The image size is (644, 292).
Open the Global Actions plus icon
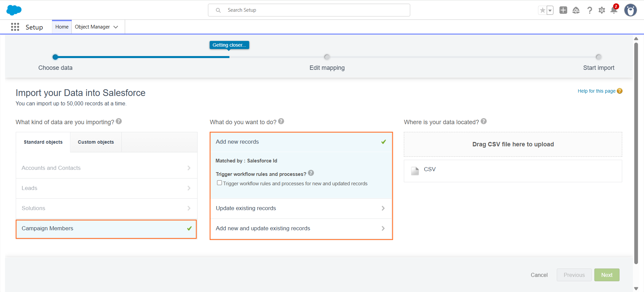point(563,10)
